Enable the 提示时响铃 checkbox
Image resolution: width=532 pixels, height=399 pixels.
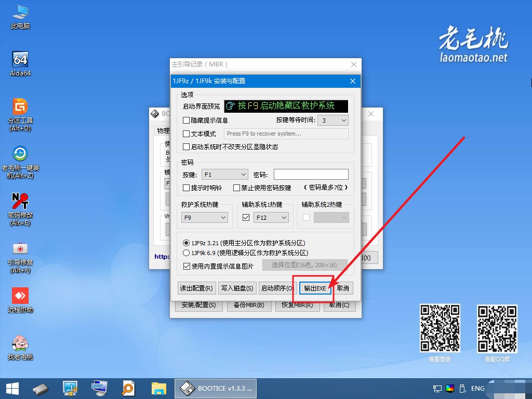tap(186, 188)
